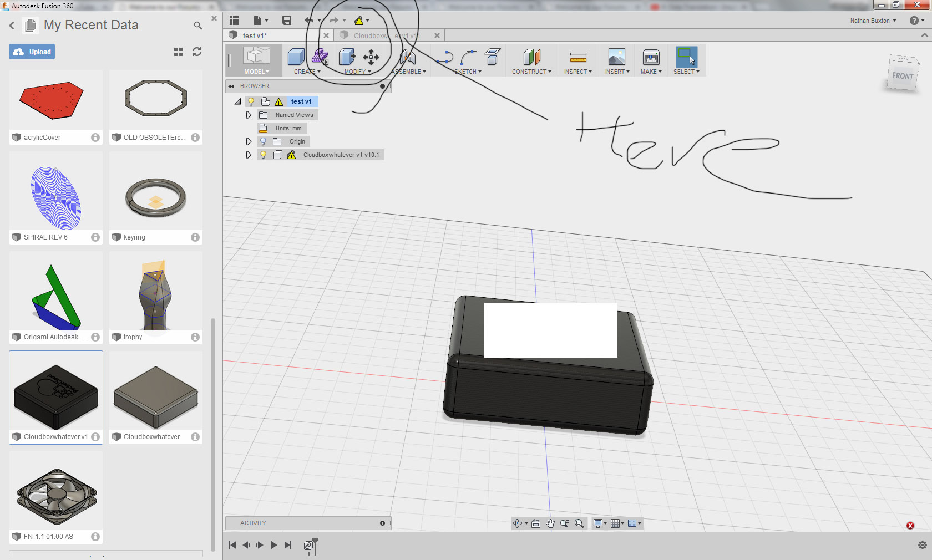The height and width of the screenshot is (560, 932).
Task: Click the Save icon in the top toolbar
Action: pyautogui.click(x=287, y=21)
